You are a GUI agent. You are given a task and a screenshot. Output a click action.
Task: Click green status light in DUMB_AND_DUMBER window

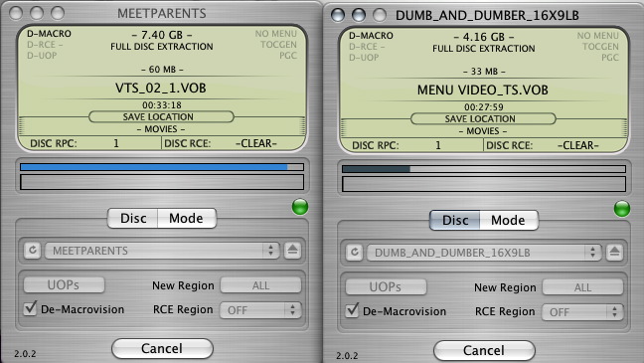(622, 209)
